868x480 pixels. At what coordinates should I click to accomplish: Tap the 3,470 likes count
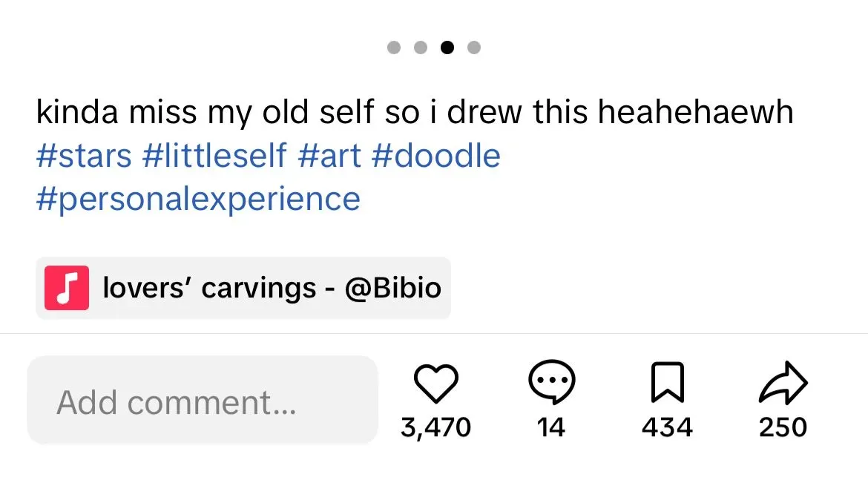point(435,427)
